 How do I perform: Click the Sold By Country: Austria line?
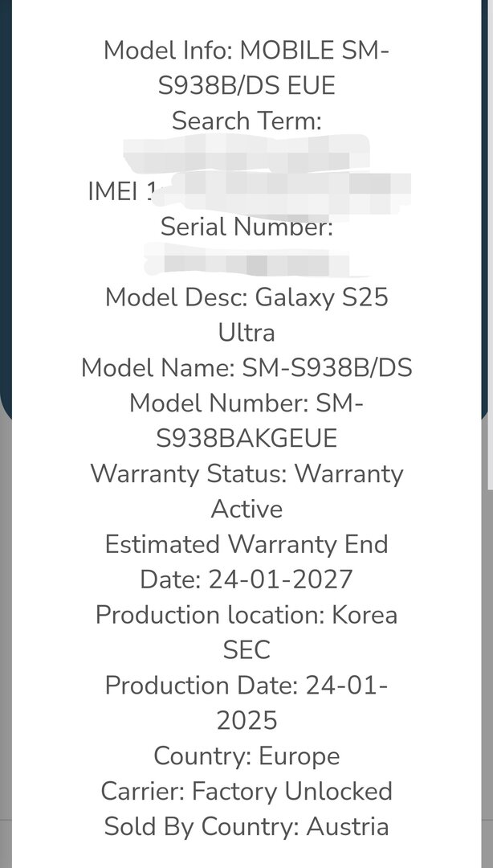(x=246, y=827)
